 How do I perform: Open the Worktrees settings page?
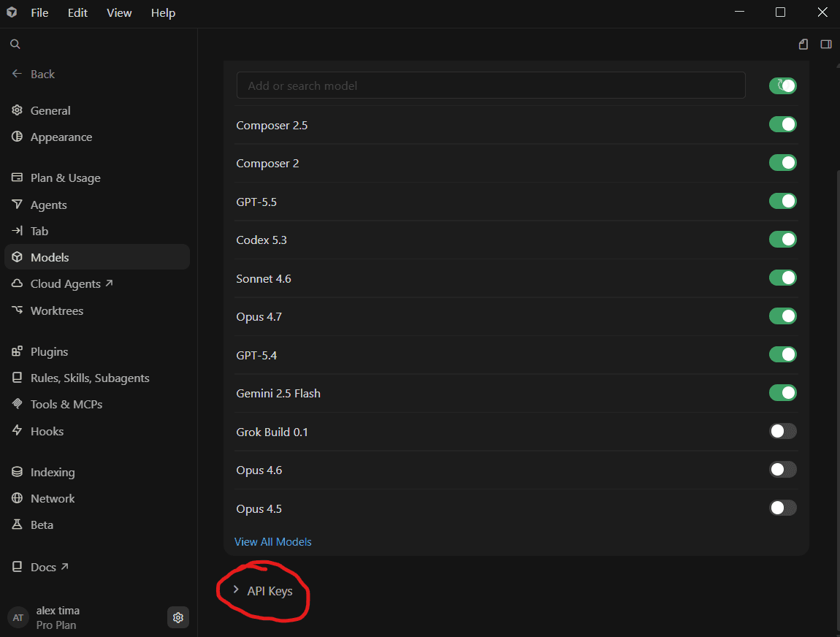(x=97, y=310)
